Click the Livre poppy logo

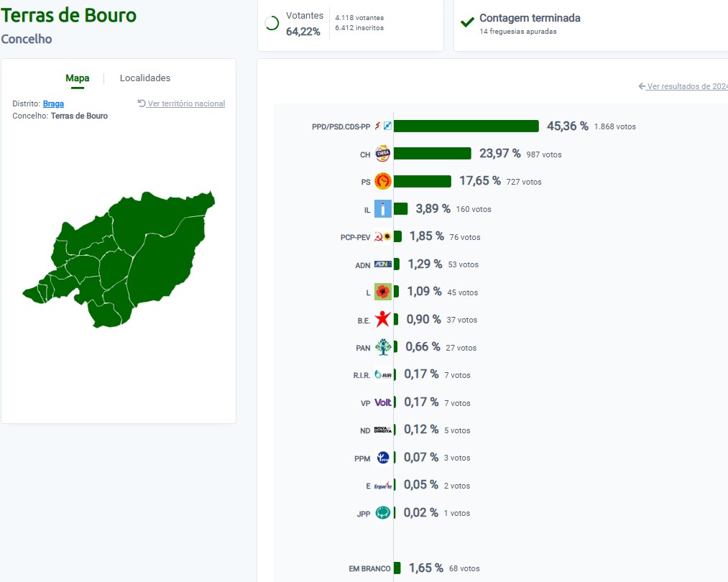point(383,292)
